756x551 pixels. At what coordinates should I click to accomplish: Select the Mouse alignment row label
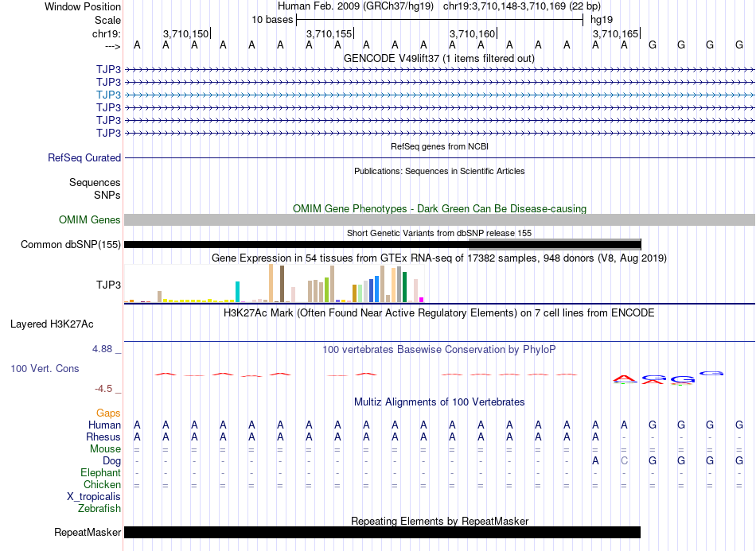point(105,449)
